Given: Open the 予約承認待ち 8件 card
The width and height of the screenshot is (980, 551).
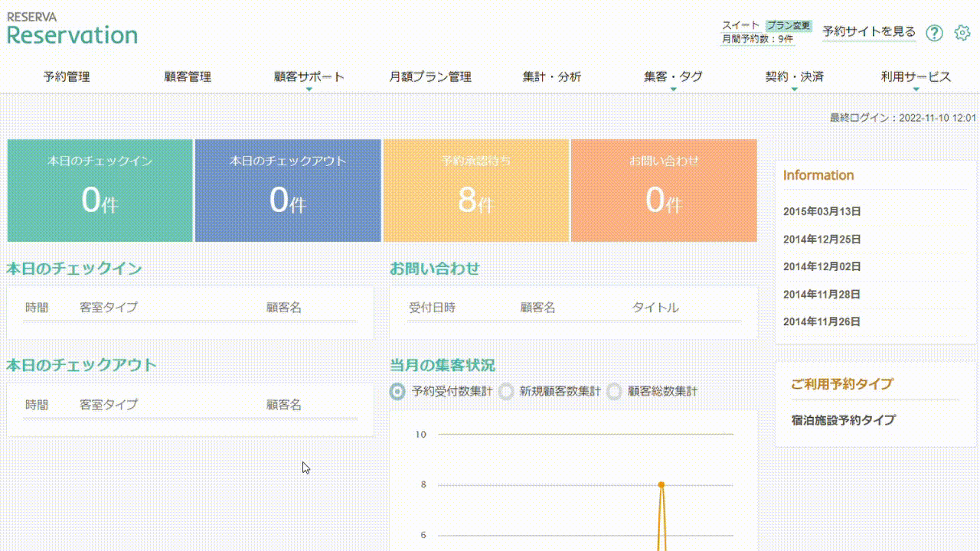Looking at the screenshot, I should click(475, 191).
